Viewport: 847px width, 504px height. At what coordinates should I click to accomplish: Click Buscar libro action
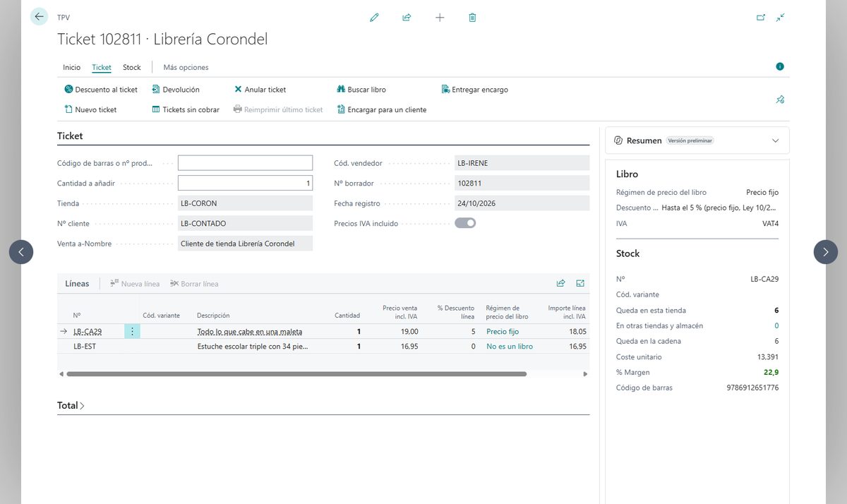coord(361,90)
